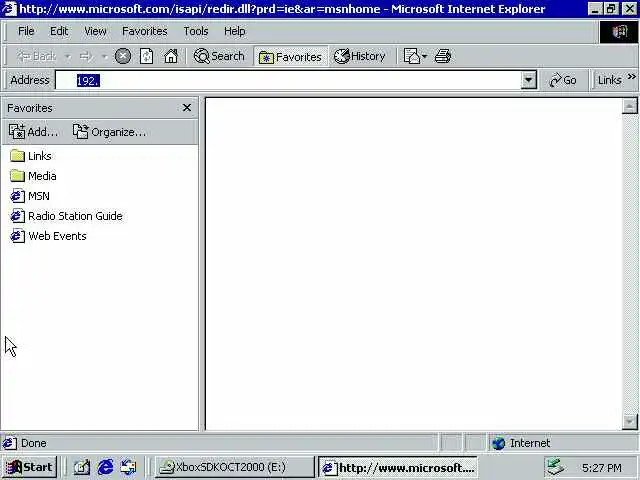Refresh the page with the Refresh icon
The height and width of the screenshot is (480, 640).
coord(146,56)
